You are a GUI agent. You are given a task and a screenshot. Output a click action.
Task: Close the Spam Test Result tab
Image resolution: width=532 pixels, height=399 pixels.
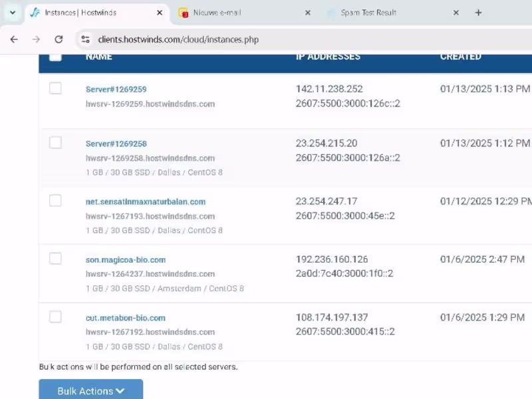click(456, 13)
